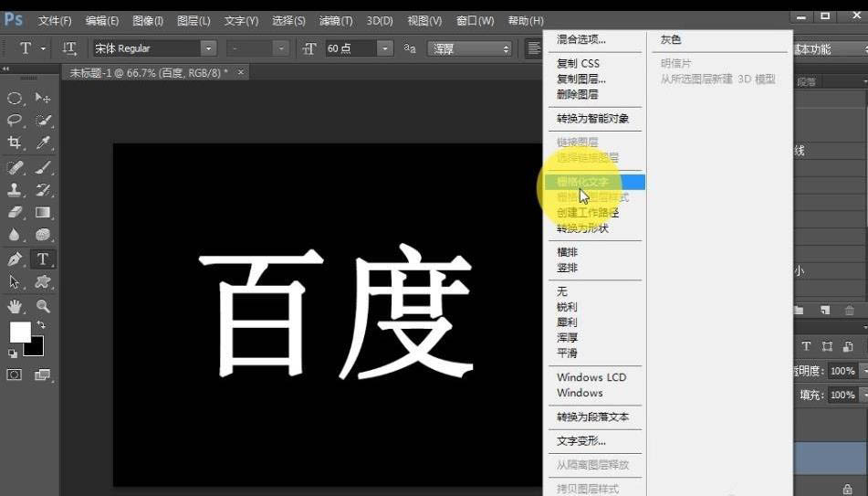
Task: Open the tool preset picker arrow beside T
Action: (x=43, y=48)
